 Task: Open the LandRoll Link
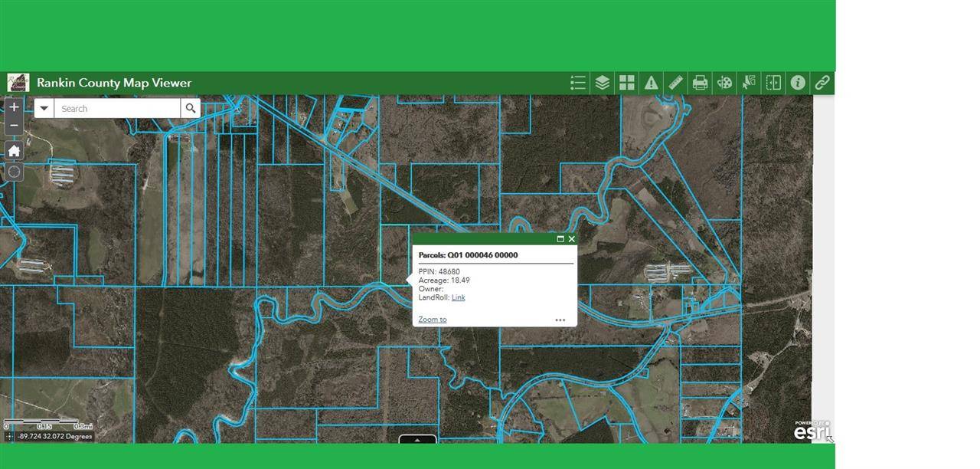tap(458, 297)
